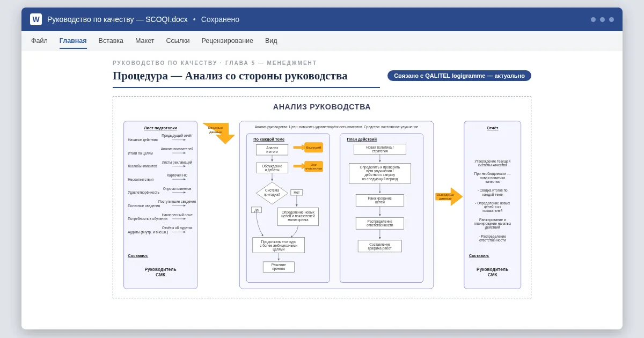Image resolution: width=644 pixels, height=338 pixels.
Task: Click the Анализ показателей label
Action: pos(177,149)
